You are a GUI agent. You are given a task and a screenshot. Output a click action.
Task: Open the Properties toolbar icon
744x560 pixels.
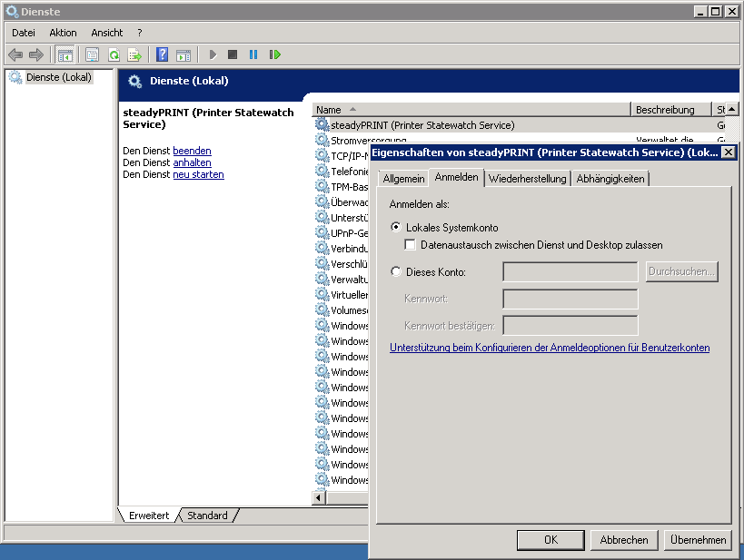(92, 55)
